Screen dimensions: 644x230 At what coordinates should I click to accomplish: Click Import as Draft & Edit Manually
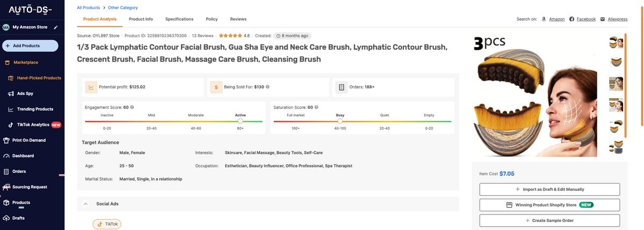click(550, 189)
